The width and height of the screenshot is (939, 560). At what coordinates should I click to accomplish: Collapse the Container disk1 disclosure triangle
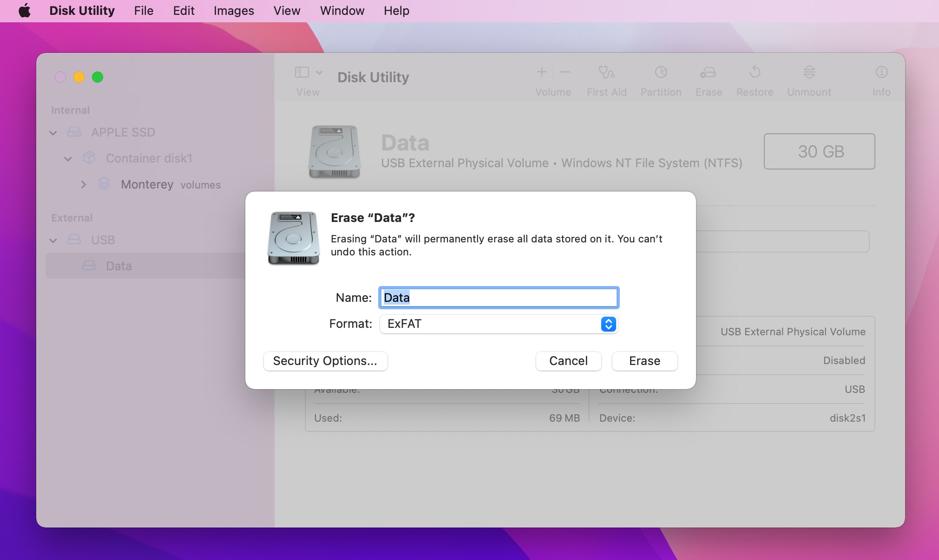[x=68, y=158]
